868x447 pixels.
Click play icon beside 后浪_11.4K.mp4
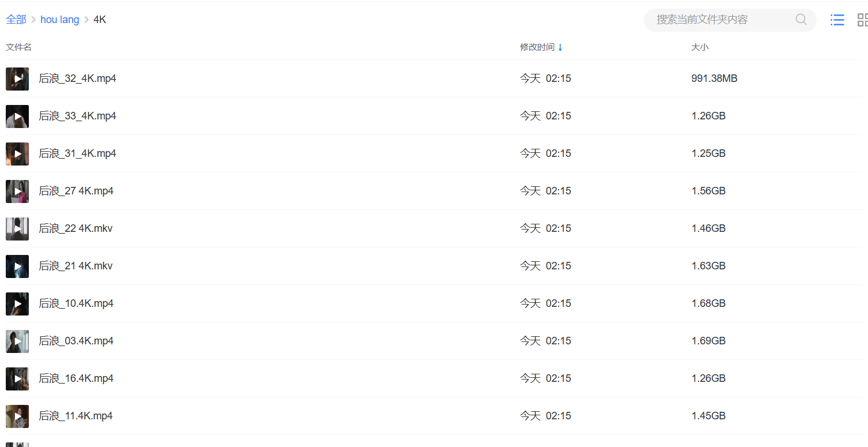point(17,416)
